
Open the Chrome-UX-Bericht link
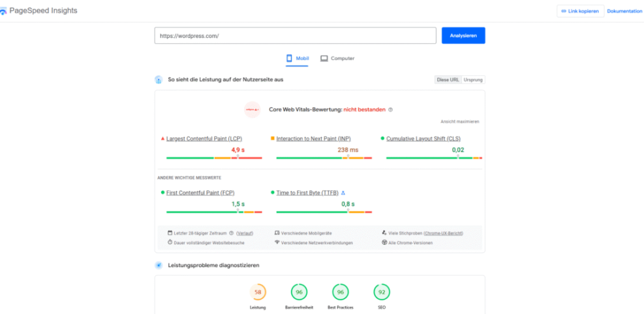click(443, 233)
